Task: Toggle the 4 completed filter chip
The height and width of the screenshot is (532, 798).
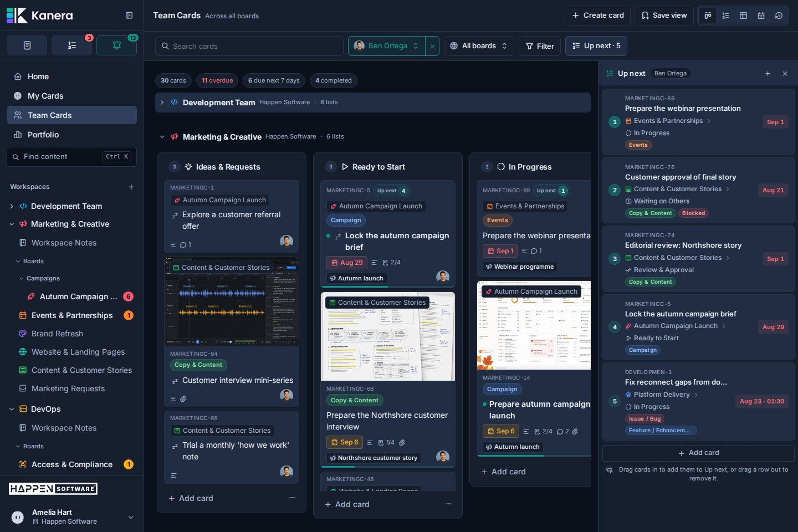Action: click(x=334, y=80)
